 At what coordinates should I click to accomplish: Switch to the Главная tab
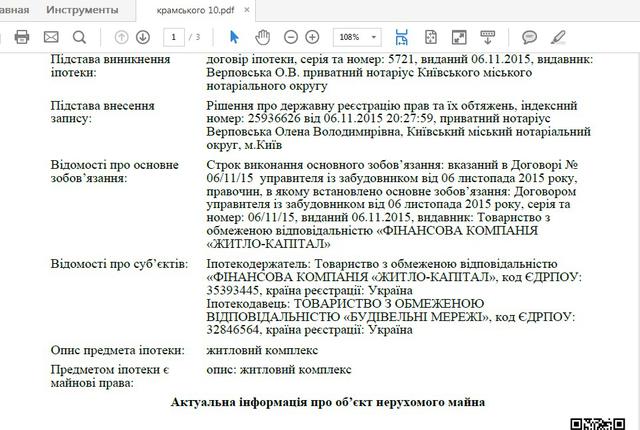(14, 10)
